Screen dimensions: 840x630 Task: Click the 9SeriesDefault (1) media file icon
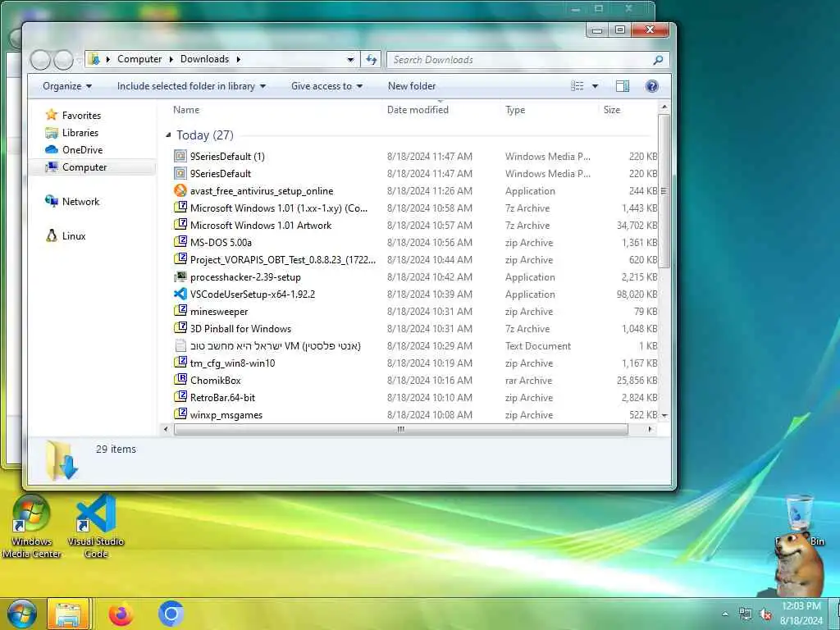[180, 157]
